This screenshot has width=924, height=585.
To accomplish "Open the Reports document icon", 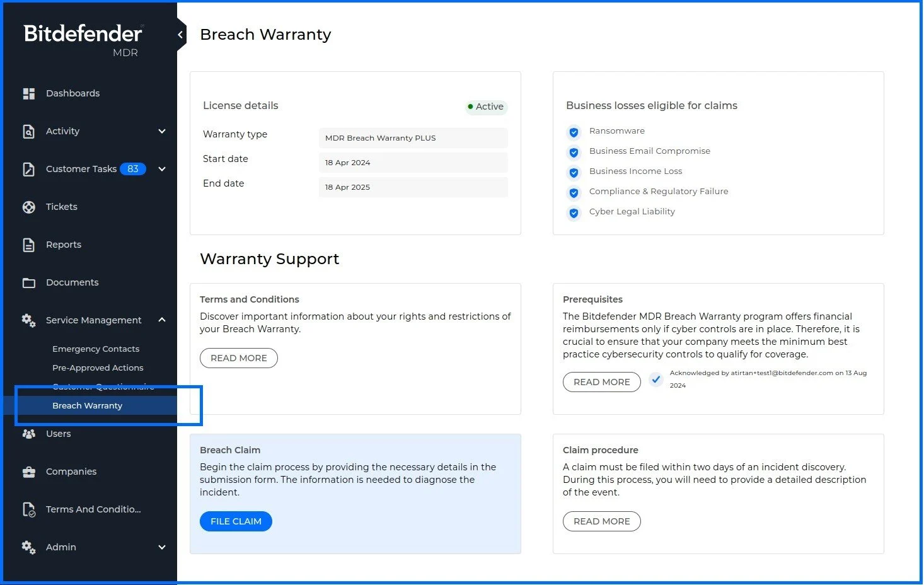I will pos(28,245).
